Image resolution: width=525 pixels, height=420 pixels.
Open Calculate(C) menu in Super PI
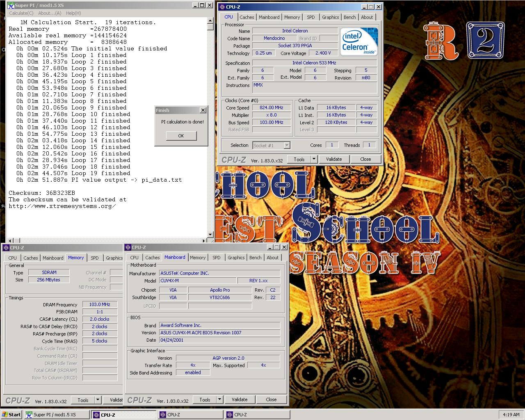[21, 13]
